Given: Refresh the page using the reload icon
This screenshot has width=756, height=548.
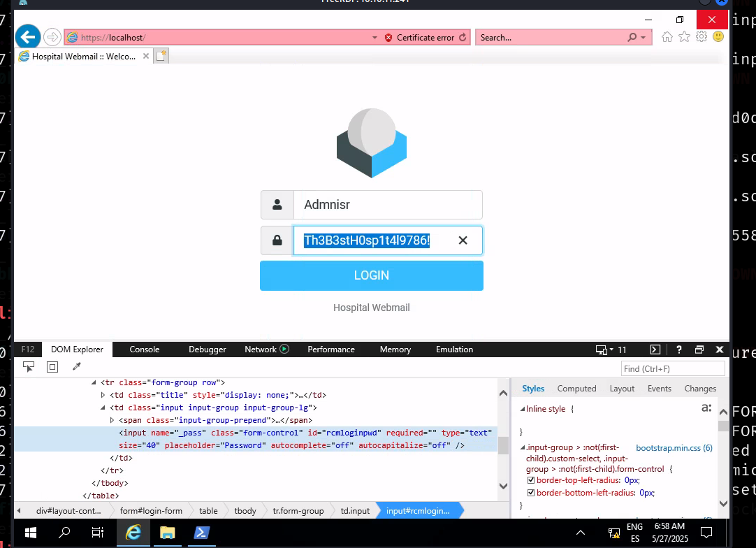Looking at the screenshot, I should (x=463, y=38).
